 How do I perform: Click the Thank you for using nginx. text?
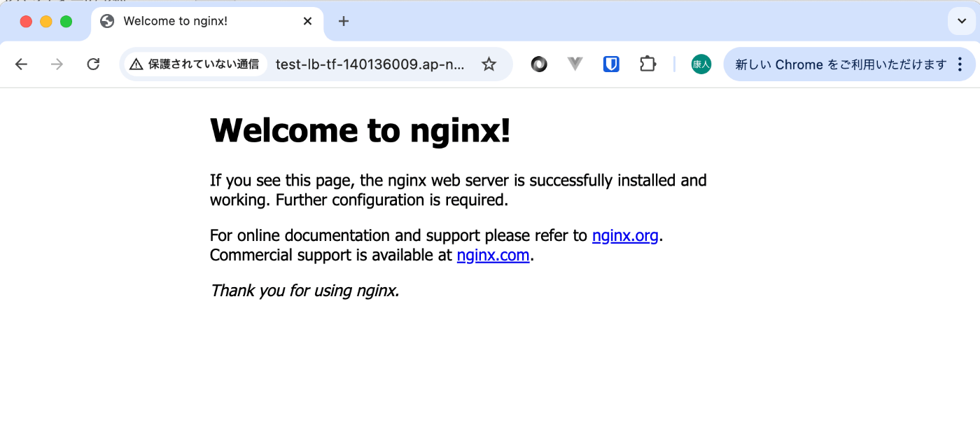point(304,290)
